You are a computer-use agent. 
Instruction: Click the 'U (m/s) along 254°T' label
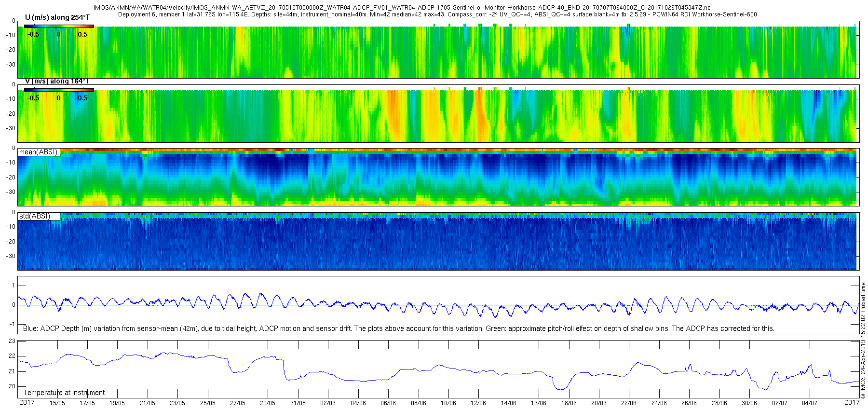point(57,17)
